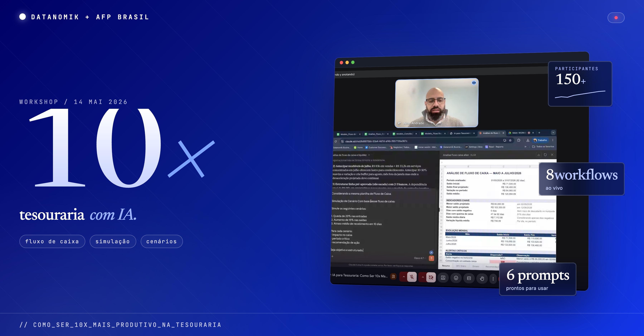
Task: Close the Meet: WORKS browser tab
Action: 533,133
